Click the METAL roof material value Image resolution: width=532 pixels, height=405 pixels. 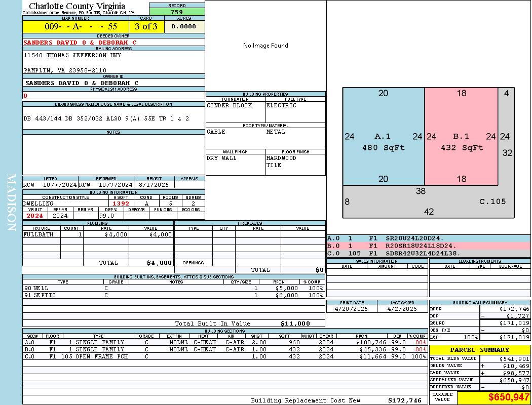click(x=276, y=132)
